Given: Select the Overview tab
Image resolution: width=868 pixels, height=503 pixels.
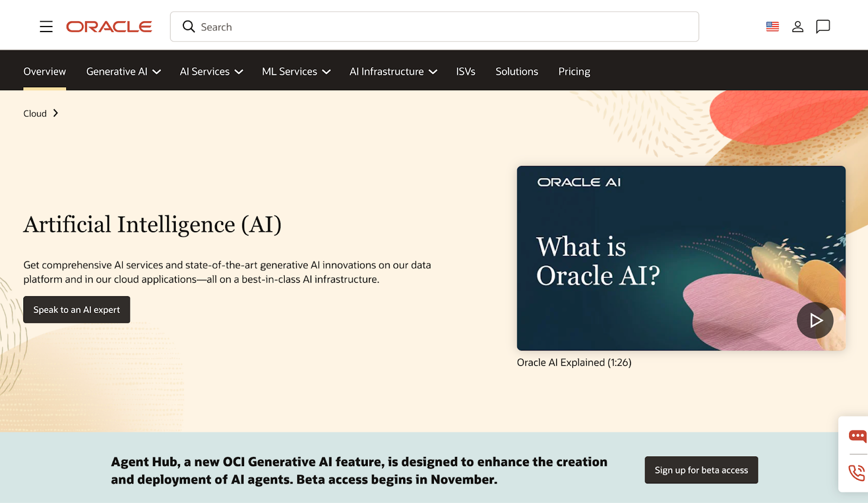Looking at the screenshot, I should (44, 71).
